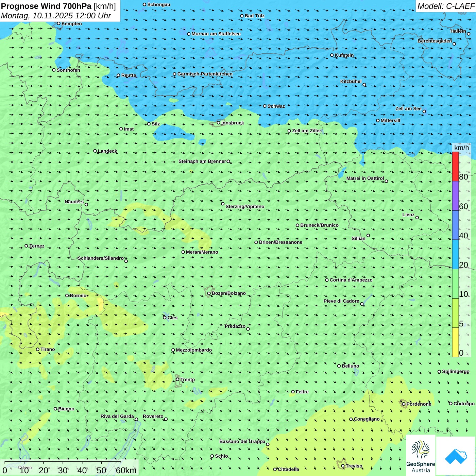Viewport: 476px width, 476px height.
Task: Click the Innsbruck city marker
Action: point(219,123)
